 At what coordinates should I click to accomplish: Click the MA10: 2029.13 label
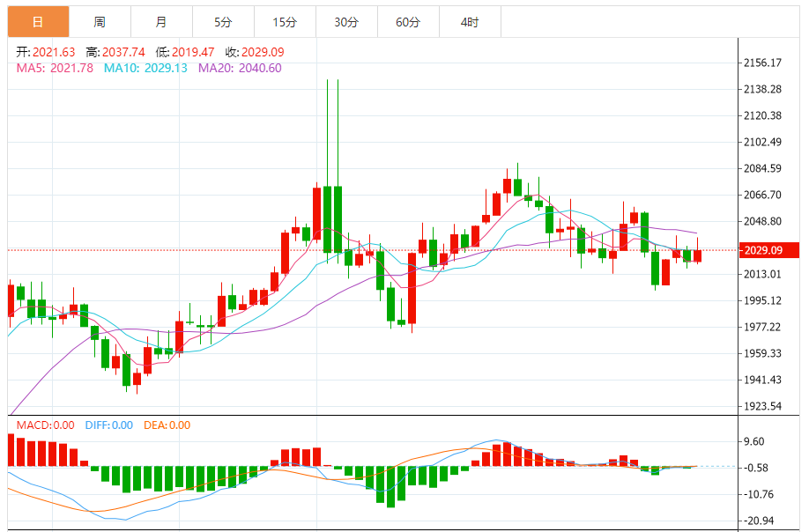pos(145,68)
